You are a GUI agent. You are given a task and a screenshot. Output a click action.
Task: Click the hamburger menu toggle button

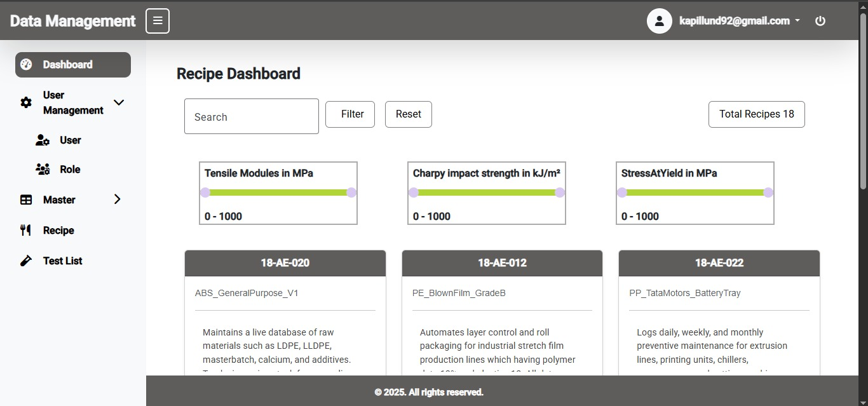click(x=158, y=21)
